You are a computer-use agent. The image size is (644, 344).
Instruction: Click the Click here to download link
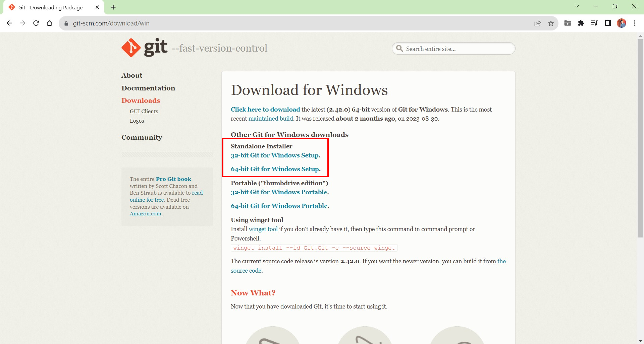265,110
